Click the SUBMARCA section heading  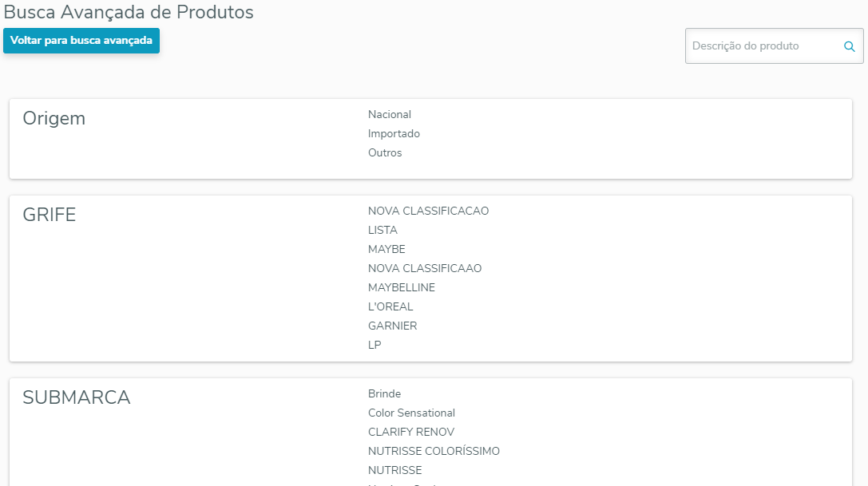[77, 398]
